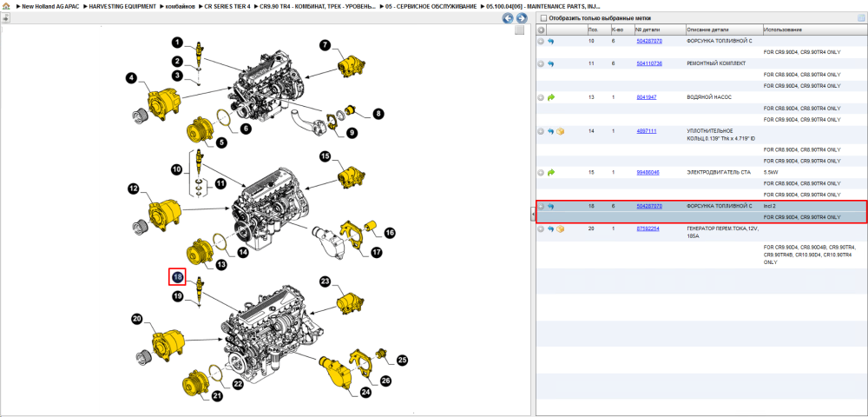Toggle the round add button for row 14
Viewport: 868px width, 417px height.
click(541, 131)
